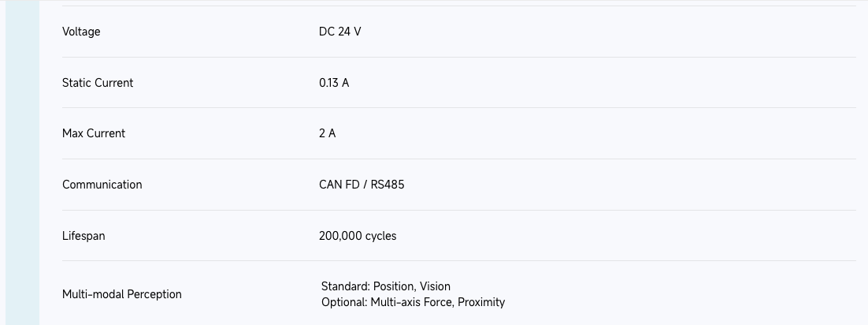Click the Multi-axis Force text
This screenshot has width=868, height=325.
pos(411,302)
